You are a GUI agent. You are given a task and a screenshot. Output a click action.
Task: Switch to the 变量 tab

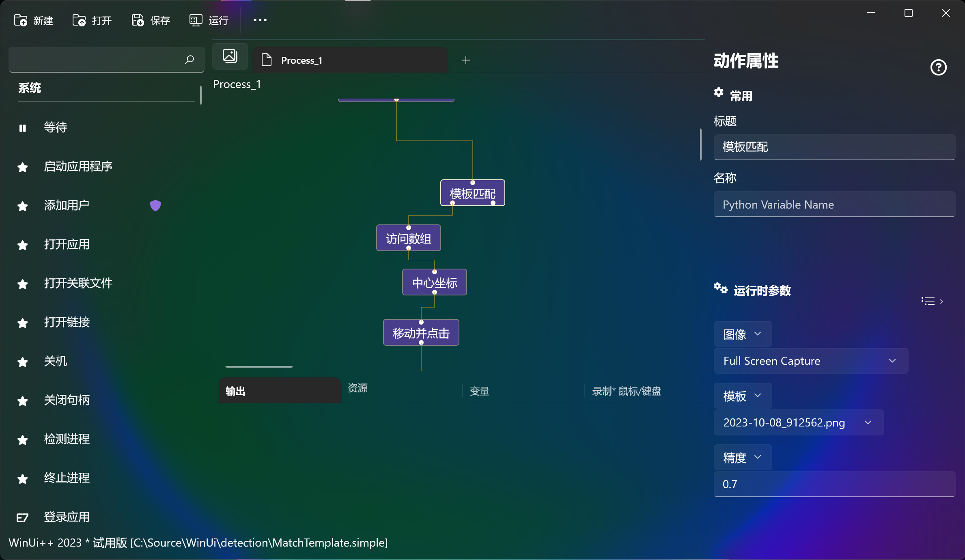click(479, 391)
